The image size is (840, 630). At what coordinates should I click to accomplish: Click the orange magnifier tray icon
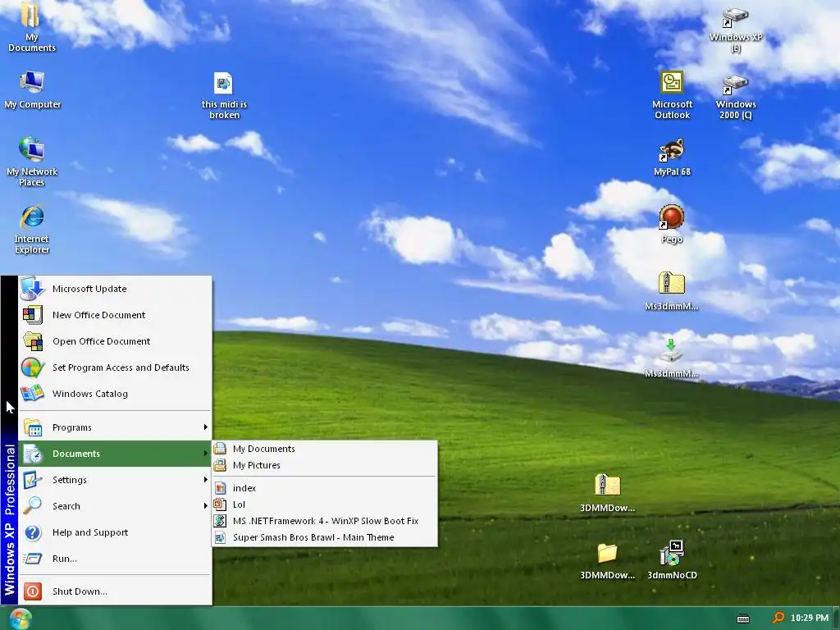[778, 619]
